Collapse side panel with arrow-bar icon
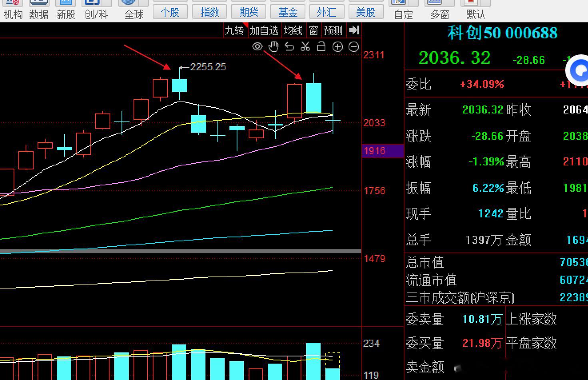This screenshot has height=380, width=588. point(354,30)
